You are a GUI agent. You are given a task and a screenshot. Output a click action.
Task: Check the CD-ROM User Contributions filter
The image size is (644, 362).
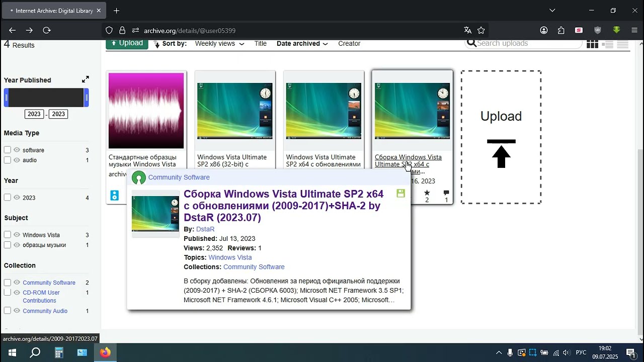click(x=8, y=292)
